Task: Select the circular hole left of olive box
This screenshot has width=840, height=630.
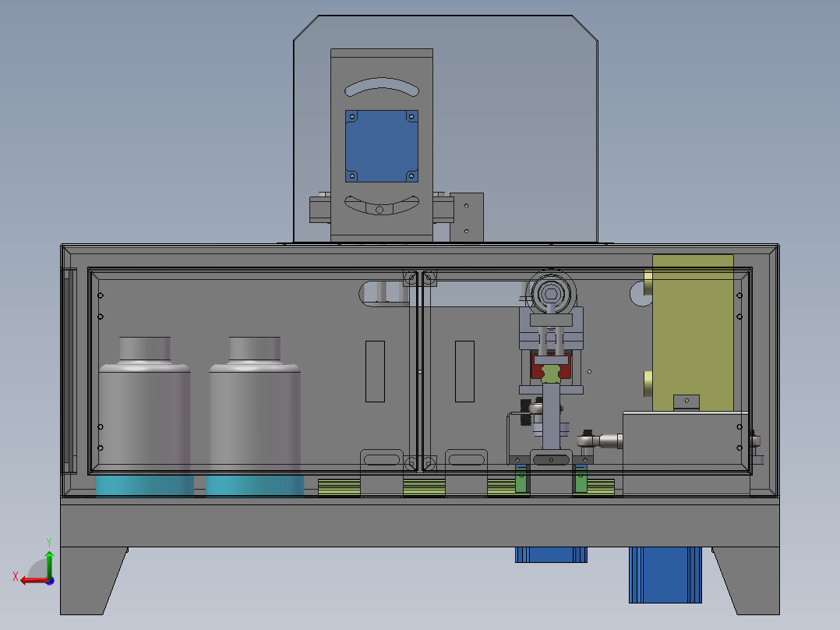Action: tap(641, 294)
